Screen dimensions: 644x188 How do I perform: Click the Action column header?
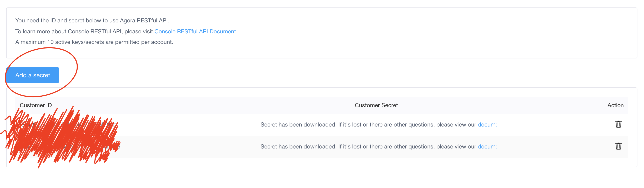tap(615, 105)
